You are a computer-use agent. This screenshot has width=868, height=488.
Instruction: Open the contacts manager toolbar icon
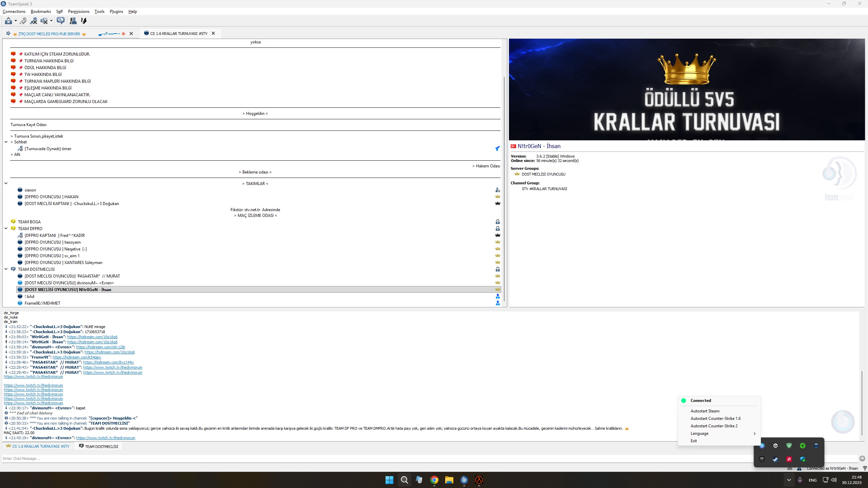73,21
